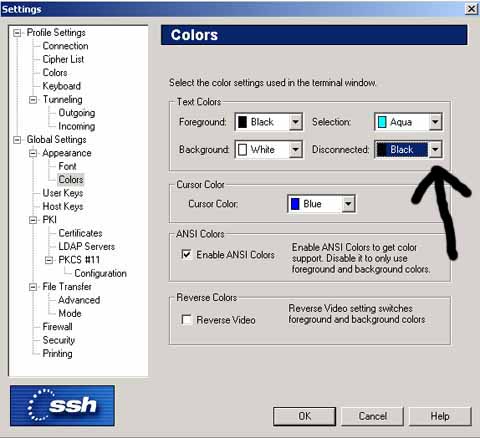Viewport: 480px width, 438px height.
Task: Click the black Foreground color swatch
Action: 242,122
